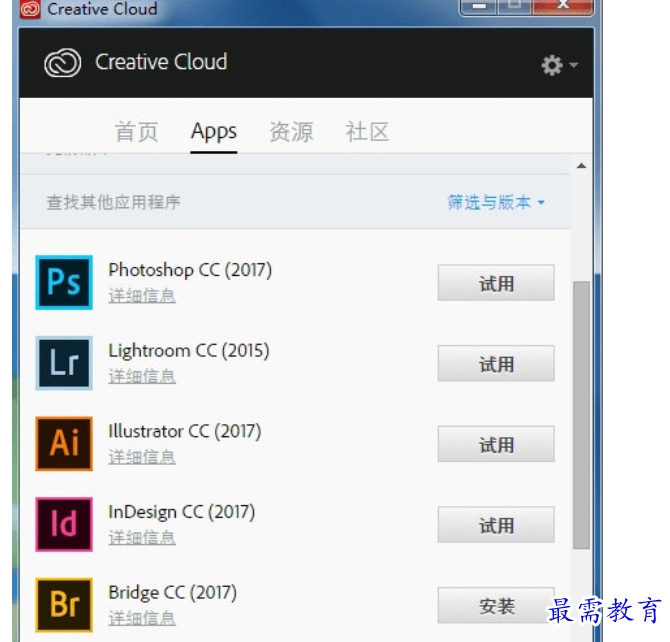This screenshot has height=642, width=670.
Task: Go to the 社区 tab
Action: click(367, 132)
